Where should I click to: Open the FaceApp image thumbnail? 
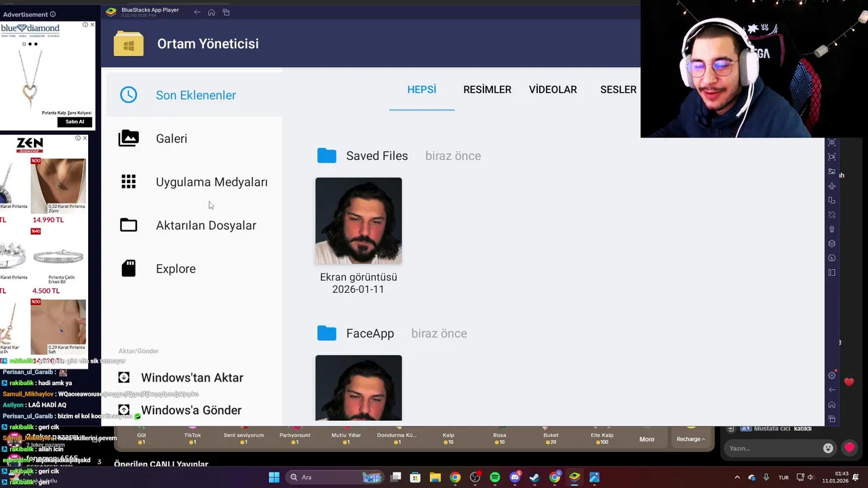(x=359, y=388)
